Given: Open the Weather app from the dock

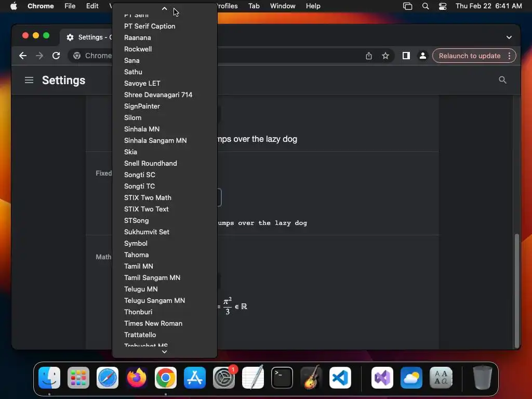Looking at the screenshot, I should click(x=411, y=378).
